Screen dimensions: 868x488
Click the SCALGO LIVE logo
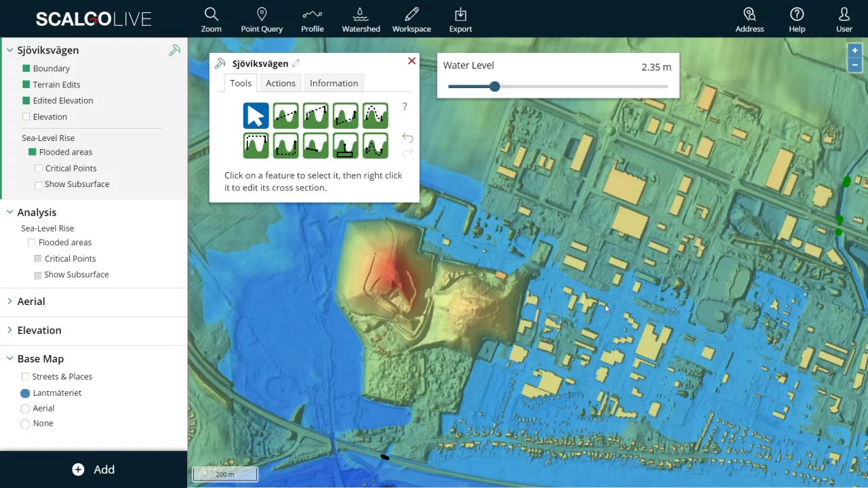coord(94,19)
